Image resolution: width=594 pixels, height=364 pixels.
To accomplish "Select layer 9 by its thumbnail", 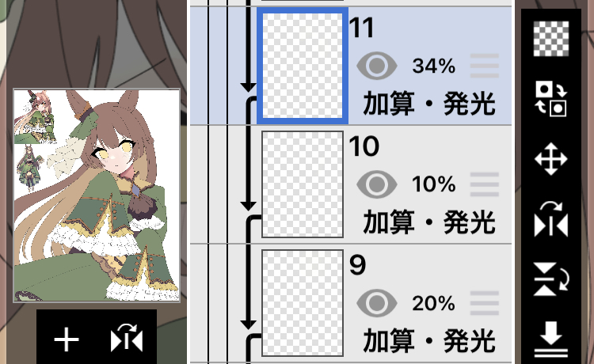I will pyautogui.click(x=303, y=303).
